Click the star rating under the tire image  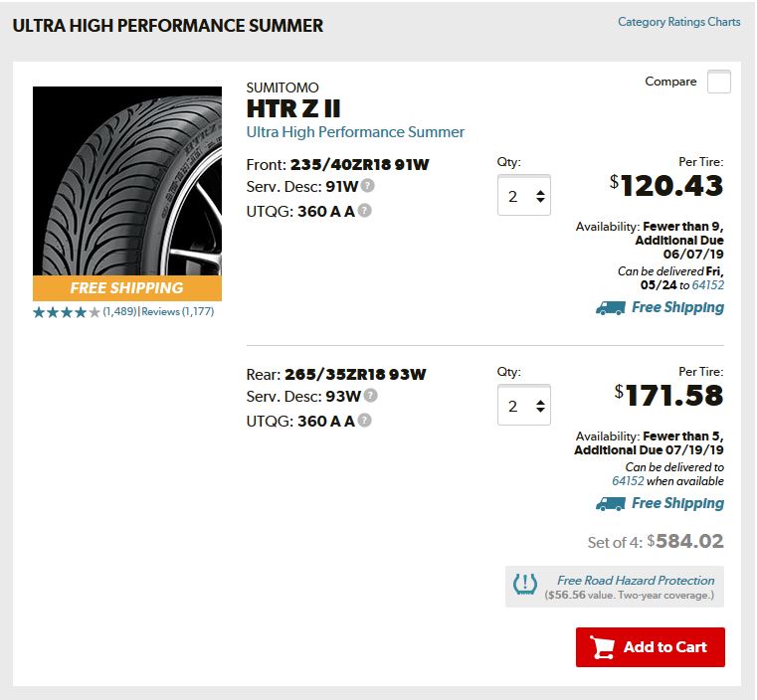(x=67, y=312)
